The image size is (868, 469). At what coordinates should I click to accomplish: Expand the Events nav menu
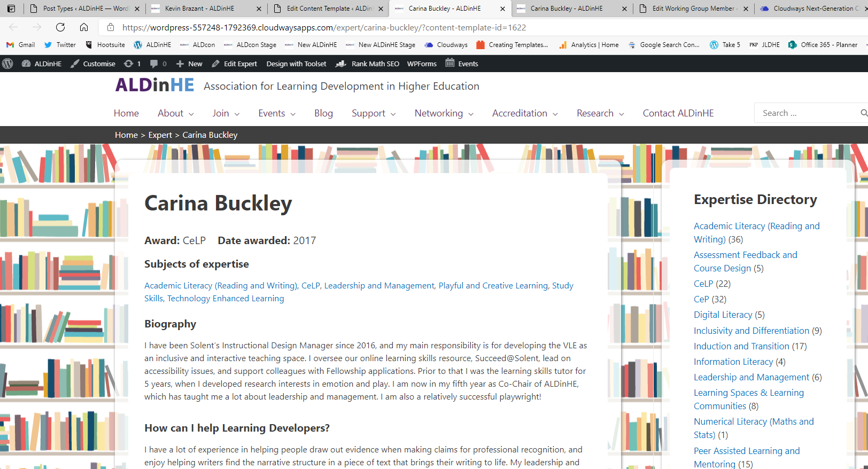point(277,113)
